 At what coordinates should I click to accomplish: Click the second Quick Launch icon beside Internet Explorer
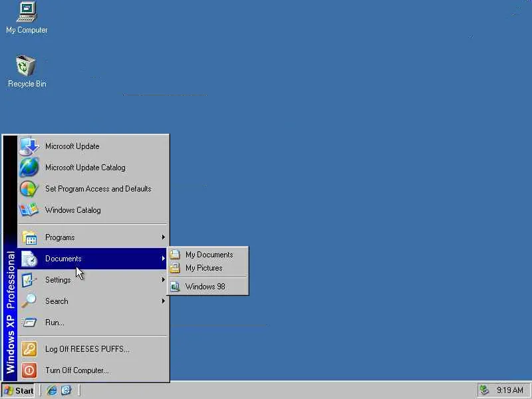coord(66,390)
